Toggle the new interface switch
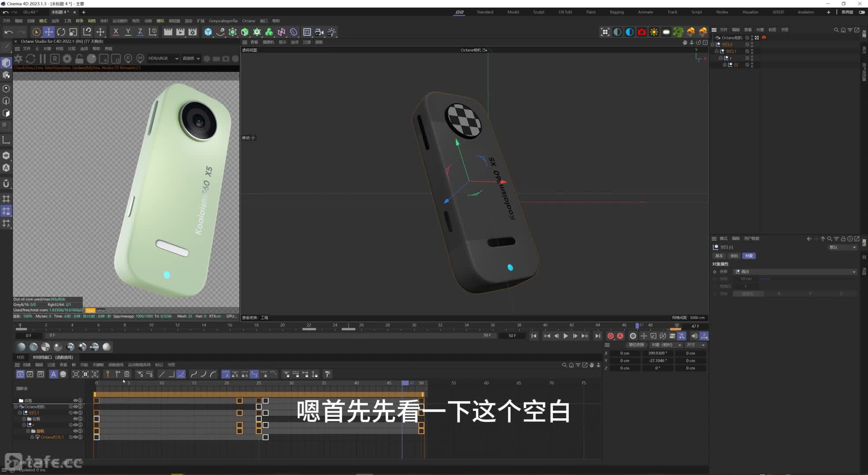 pos(862,12)
